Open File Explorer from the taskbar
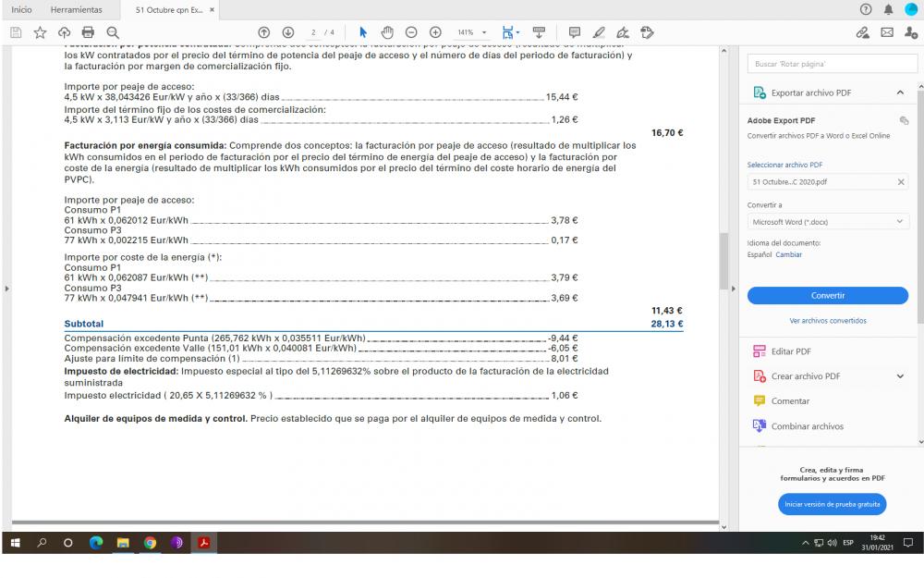The height and width of the screenshot is (578, 924). coord(123,543)
